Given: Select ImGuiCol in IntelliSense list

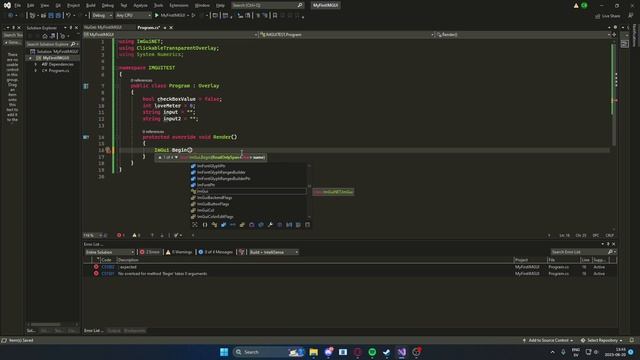Looking at the screenshot, I should [249, 210].
